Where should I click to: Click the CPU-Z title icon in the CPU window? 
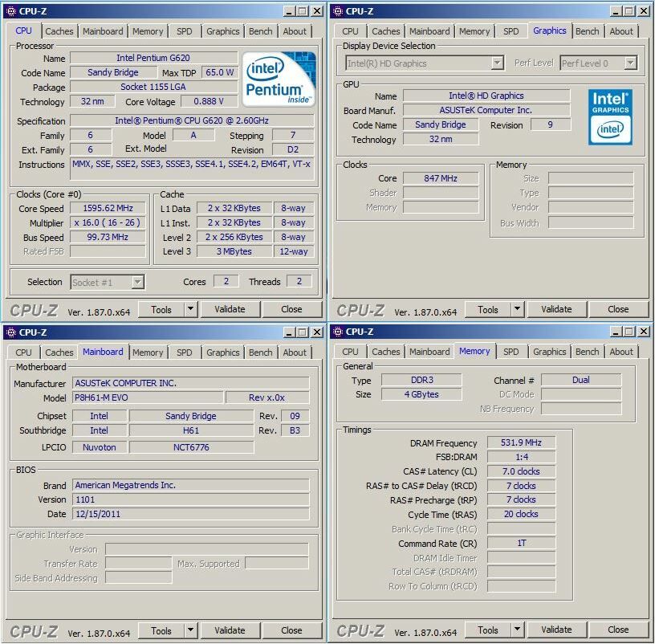point(11,11)
